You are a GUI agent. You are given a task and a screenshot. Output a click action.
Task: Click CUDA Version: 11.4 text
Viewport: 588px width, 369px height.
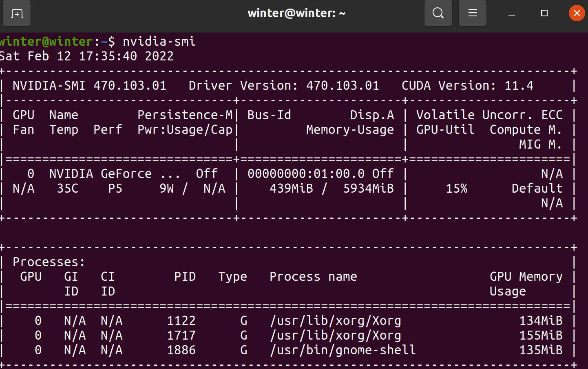467,85
